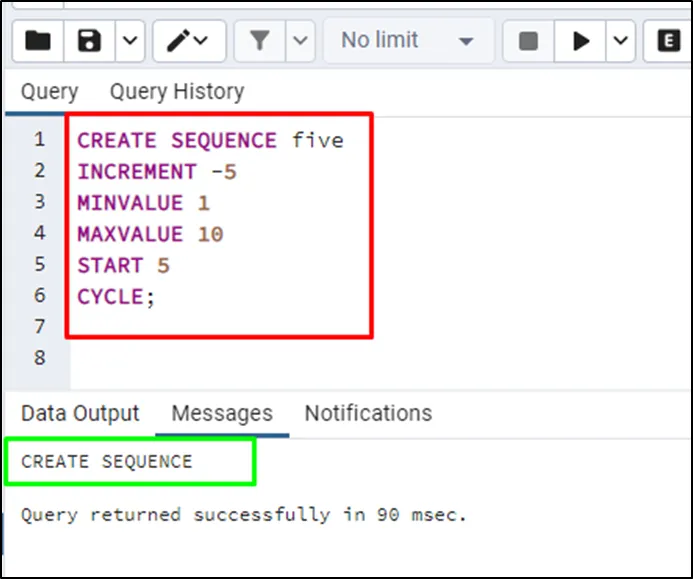Expand the filter options dropdown arrow
693x579 pixels.
click(301, 41)
